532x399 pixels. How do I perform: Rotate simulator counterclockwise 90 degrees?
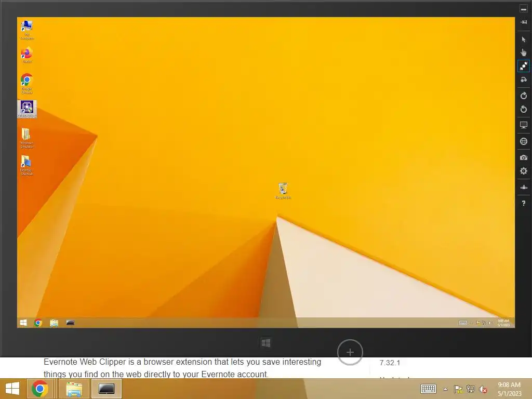(x=524, y=109)
